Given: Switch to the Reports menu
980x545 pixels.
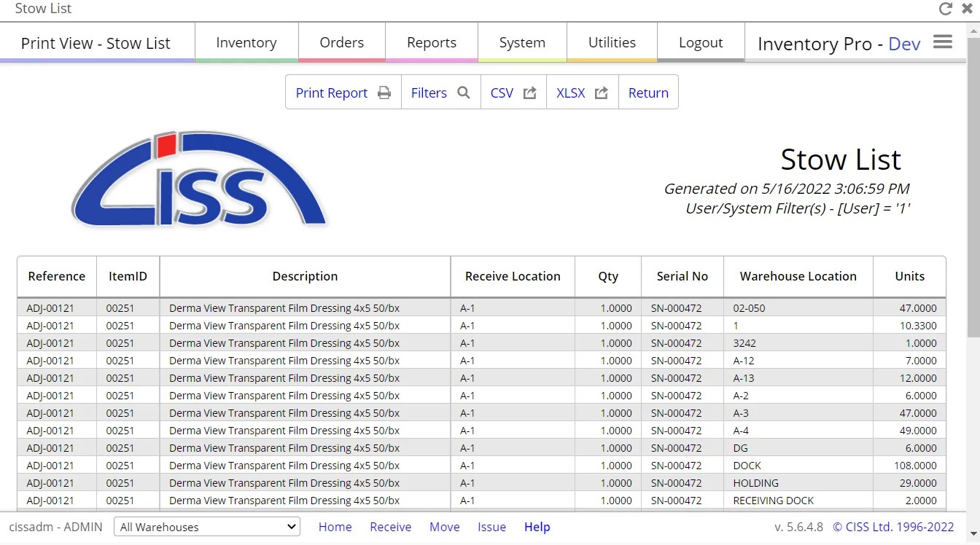Looking at the screenshot, I should pos(431,42).
